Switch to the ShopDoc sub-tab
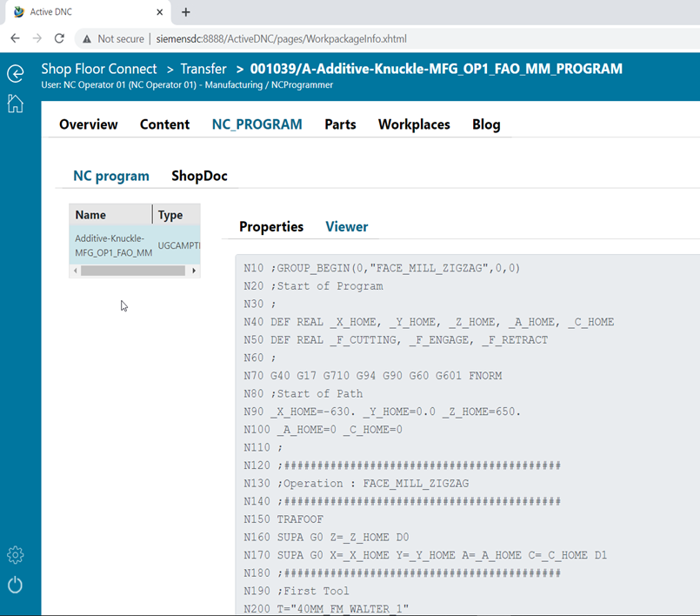Image resolution: width=700 pixels, height=616 pixels. pyautogui.click(x=199, y=176)
